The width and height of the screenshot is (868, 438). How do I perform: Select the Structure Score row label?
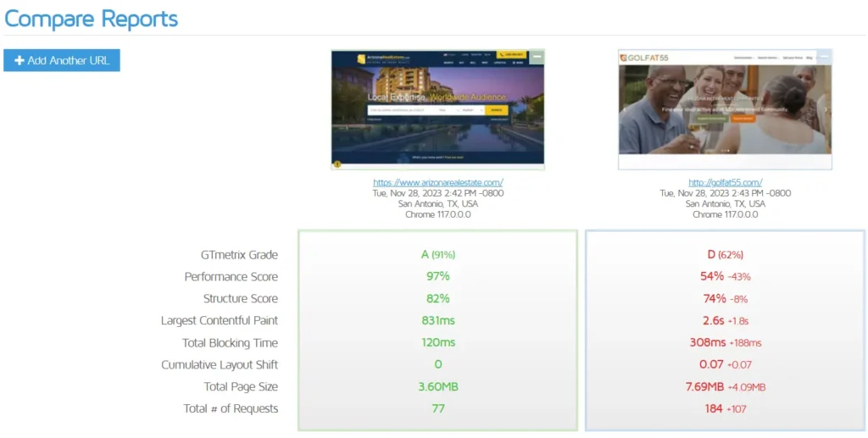point(240,298)
